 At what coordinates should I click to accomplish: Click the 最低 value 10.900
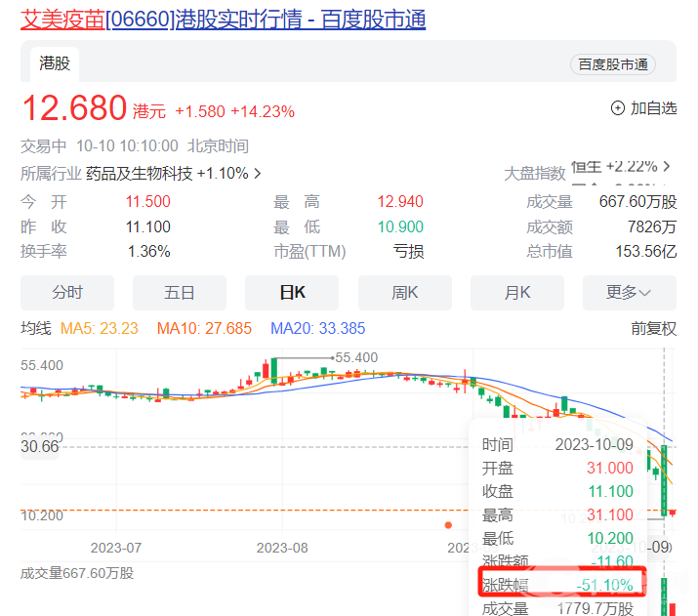click(x=400, y=227)
